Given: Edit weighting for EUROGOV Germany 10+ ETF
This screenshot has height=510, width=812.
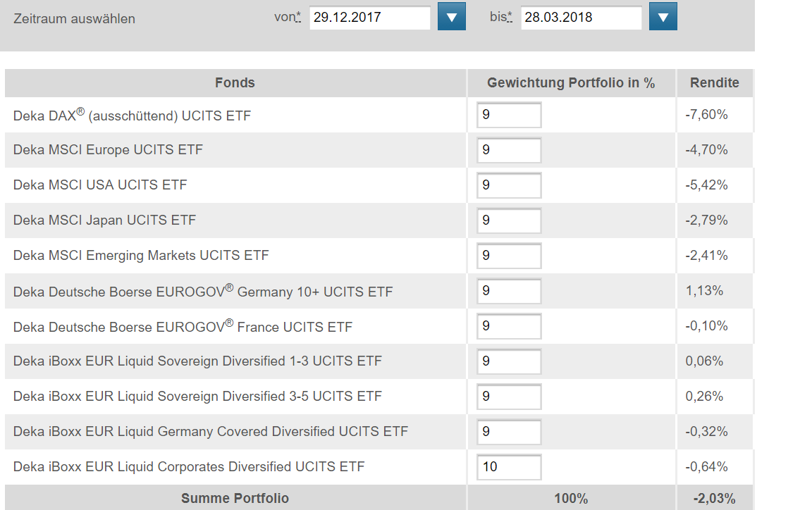Looking at the screenshot, I should (x=509, y=291).
